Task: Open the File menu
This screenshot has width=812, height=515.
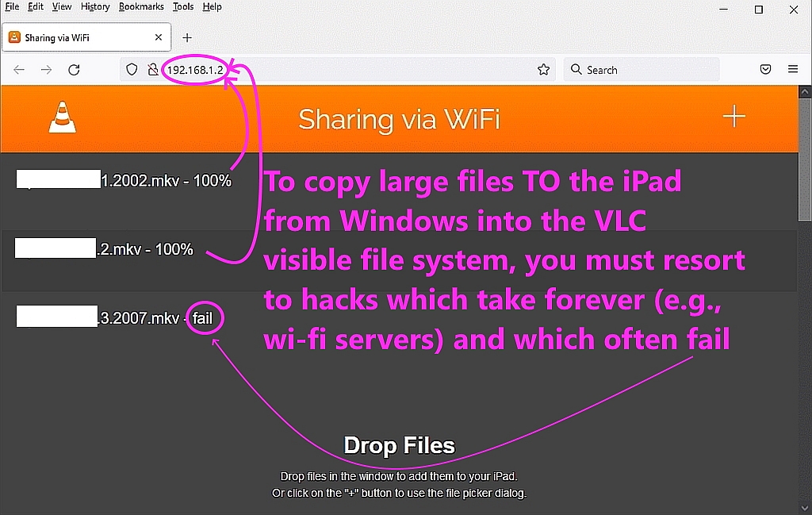Action: [x=12, y=6]
